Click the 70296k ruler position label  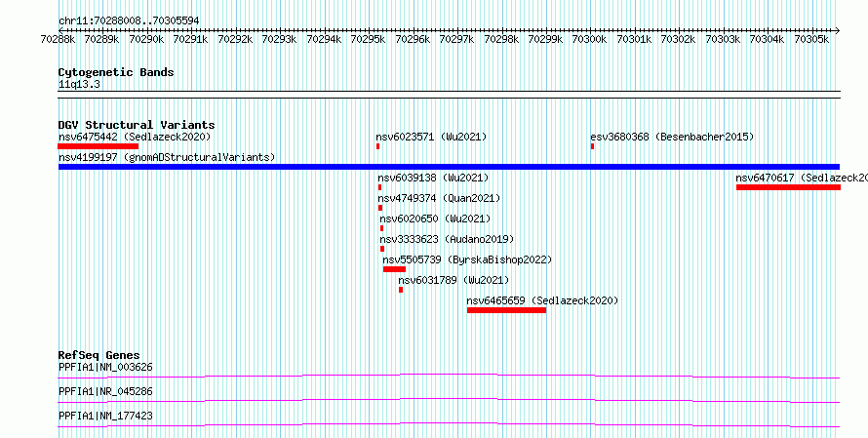[413, 39]
